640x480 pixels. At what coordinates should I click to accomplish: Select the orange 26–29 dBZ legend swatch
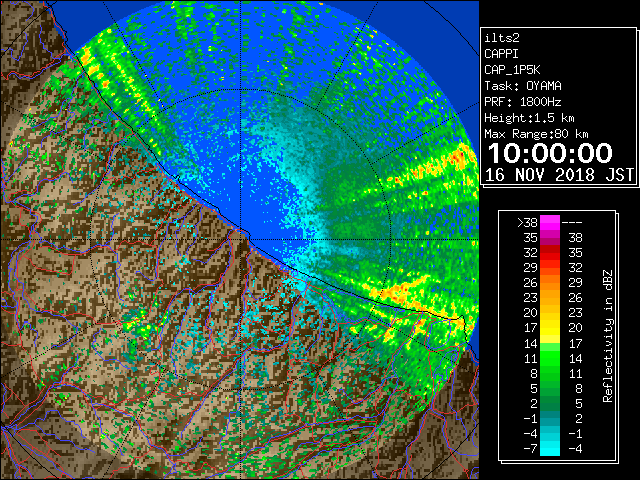tap(550, 283)
